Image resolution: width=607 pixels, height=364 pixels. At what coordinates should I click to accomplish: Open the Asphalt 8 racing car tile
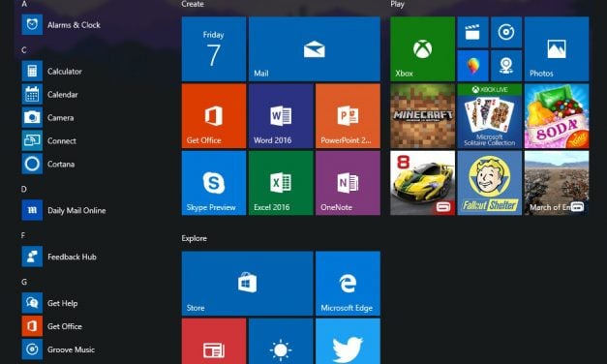[423, 183]
